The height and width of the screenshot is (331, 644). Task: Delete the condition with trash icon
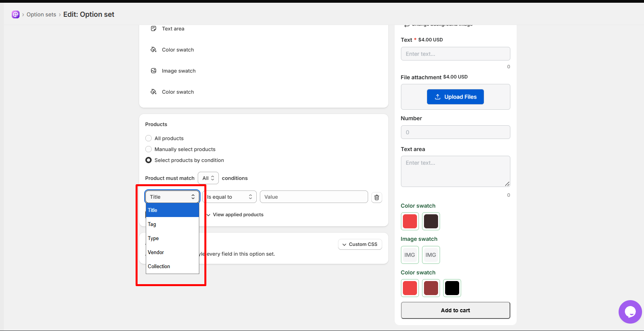(377, 198)
